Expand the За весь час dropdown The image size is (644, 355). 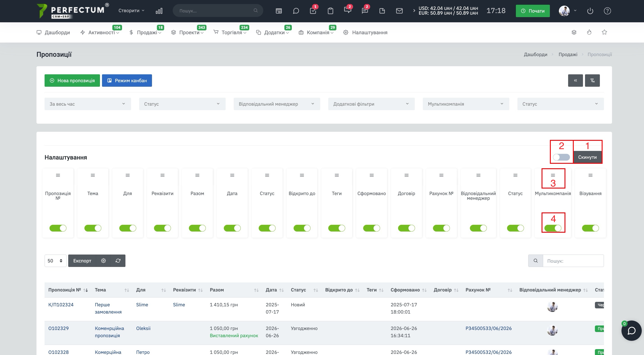88,104
